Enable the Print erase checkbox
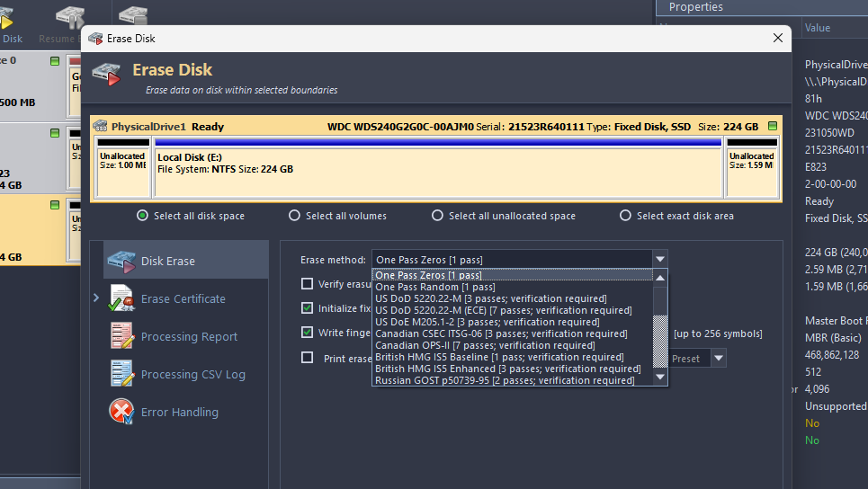 click(x=308, y=358)
